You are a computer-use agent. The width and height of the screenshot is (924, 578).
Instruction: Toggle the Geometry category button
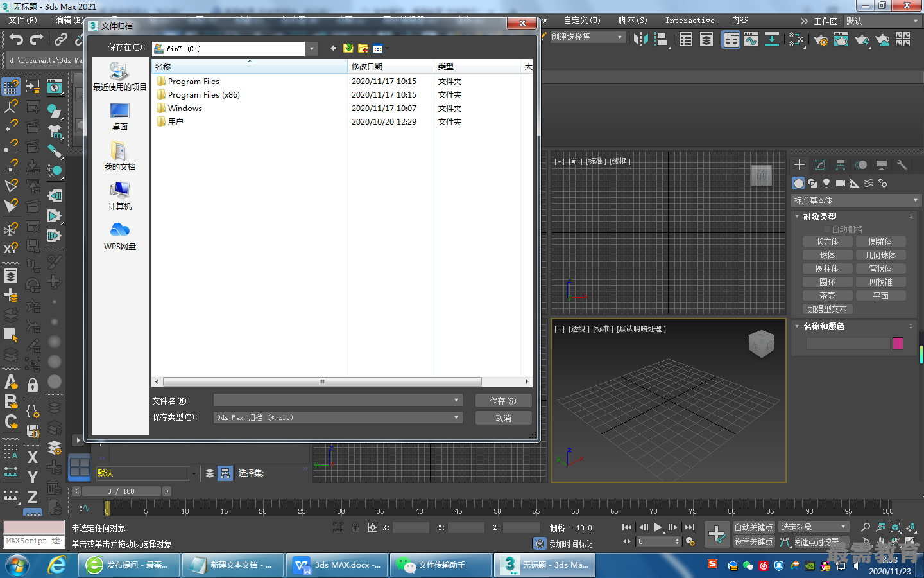click(x=798, y=183)
